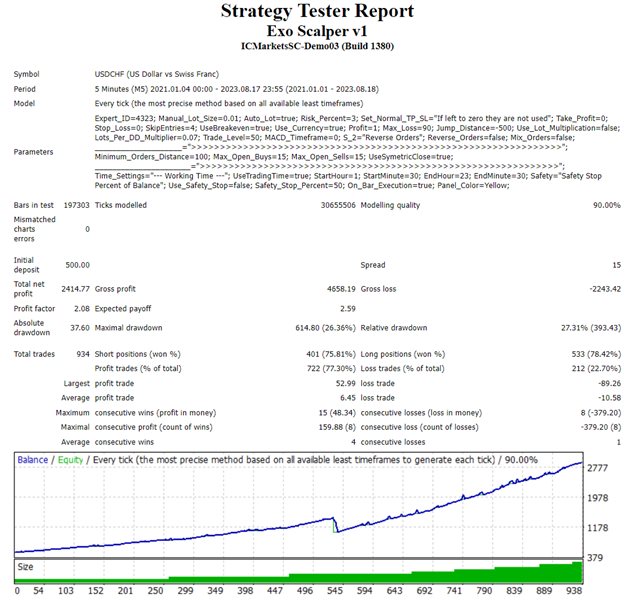Image resolution: width=638 pixels, height=600 pixels.
Task: Click the 'Parameters' row label
Action: pyautogui.click(x=33, y=152)
